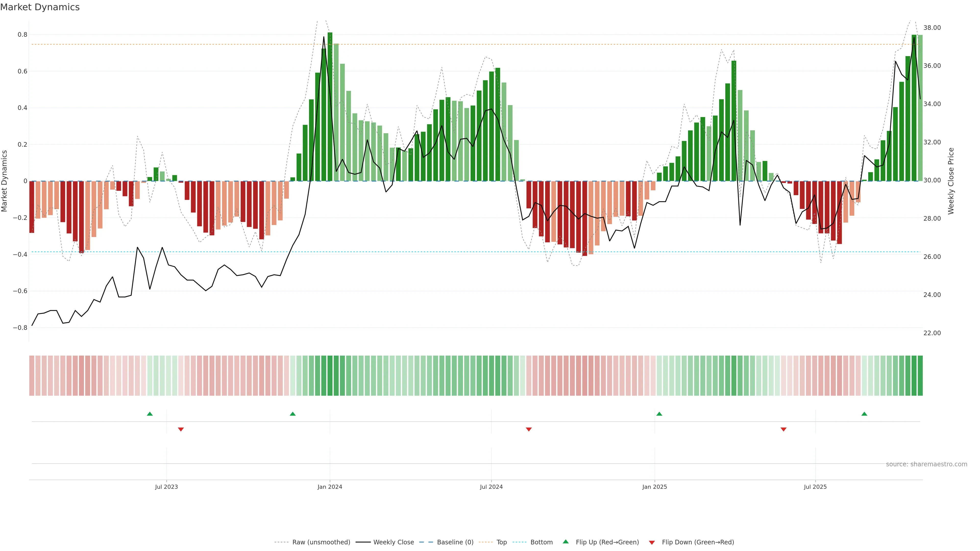Click the green flip-up triangle before Jul 2023
The height and width of the screenshot is (551, 980).
pyautogui.click(x=150, y=414)
